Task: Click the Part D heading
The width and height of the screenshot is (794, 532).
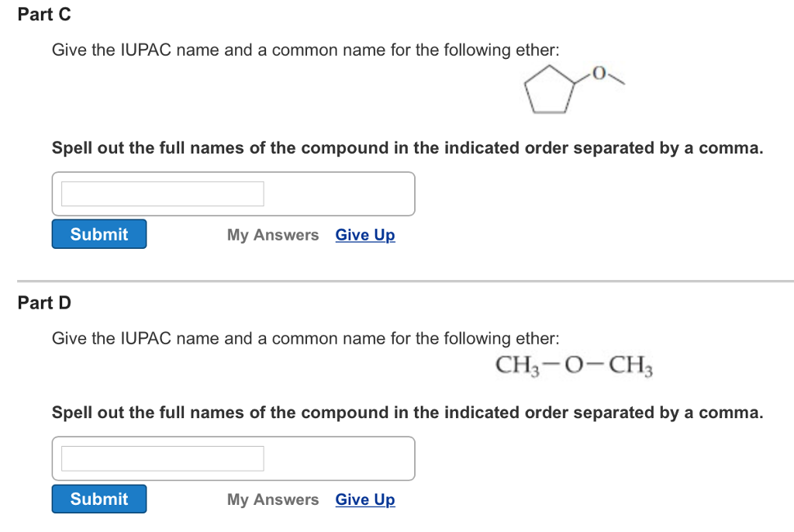Action: pos(44,302)
